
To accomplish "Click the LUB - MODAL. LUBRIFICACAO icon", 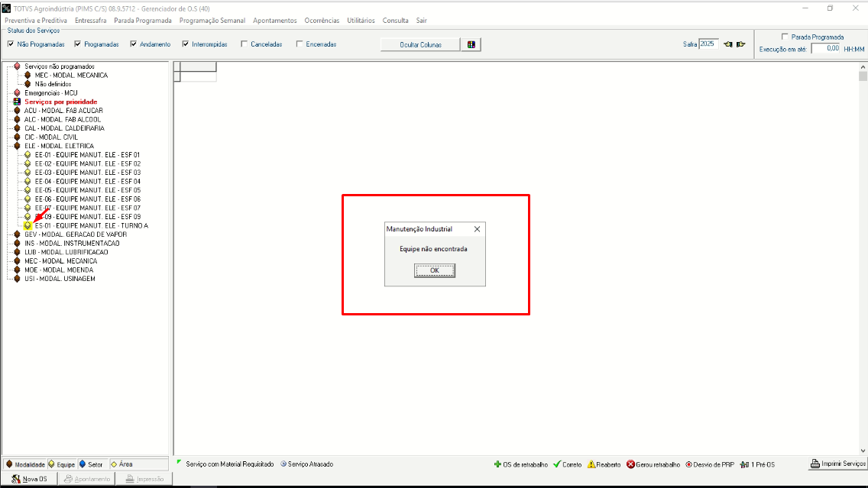I will [x=17, y=252].
